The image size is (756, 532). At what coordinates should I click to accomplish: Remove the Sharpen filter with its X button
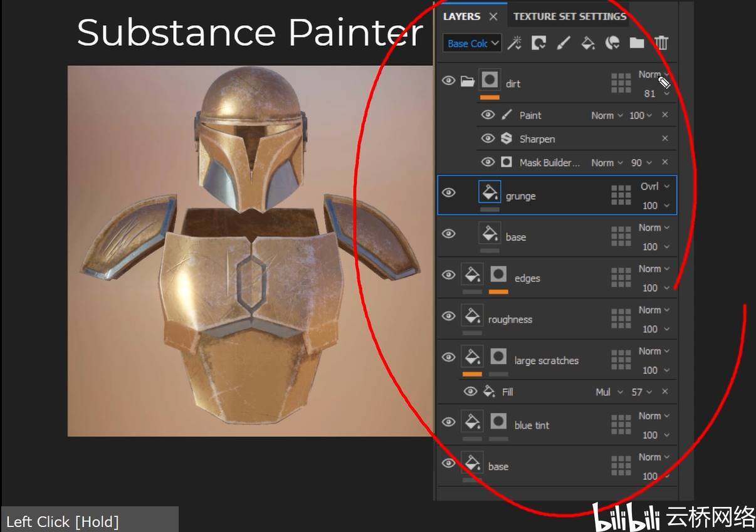coord(665,138)
